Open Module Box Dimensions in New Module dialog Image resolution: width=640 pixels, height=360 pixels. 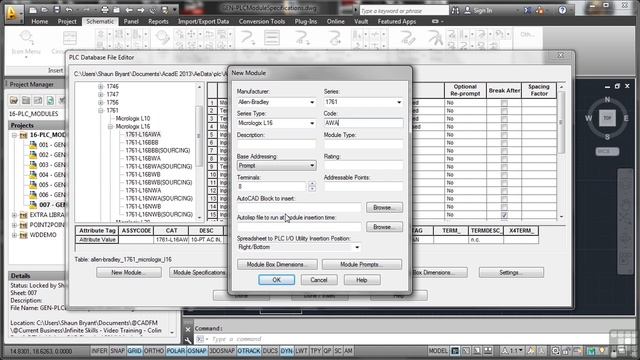(277, 264)
